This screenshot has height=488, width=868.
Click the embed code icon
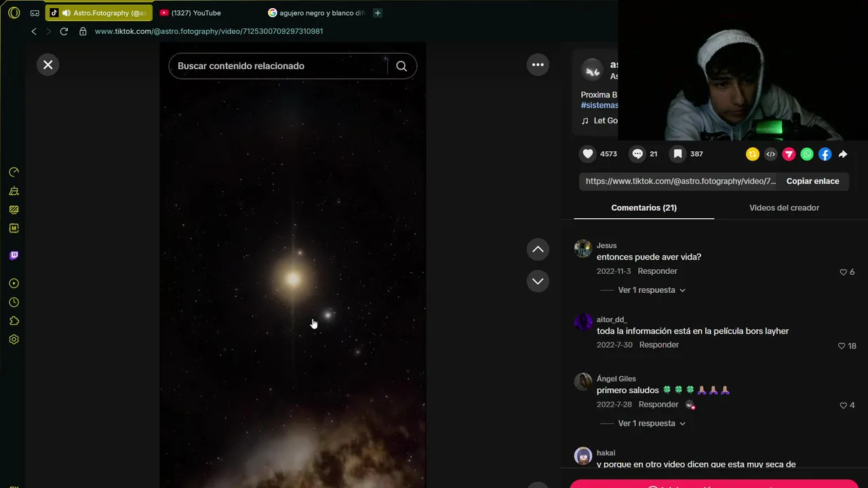coord(770,154)
